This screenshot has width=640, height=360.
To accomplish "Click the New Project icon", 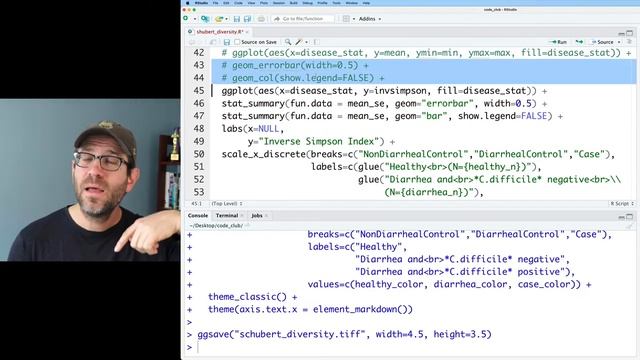I will point(205,19).
